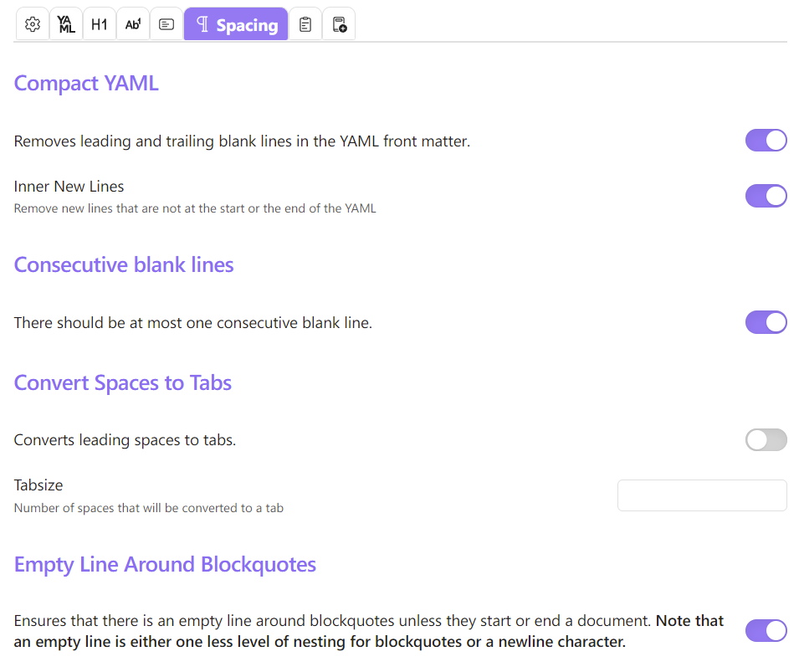Open Heading rules via the H1 icon

99,23
